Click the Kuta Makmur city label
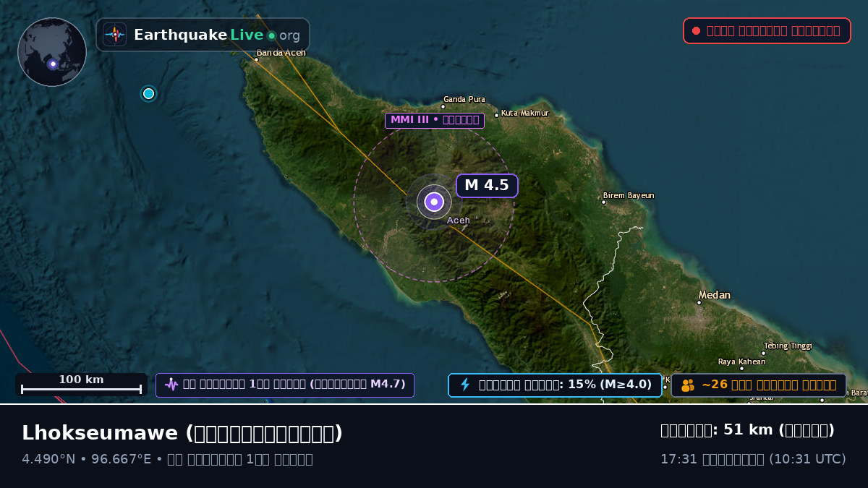Viewport: 868px width, 488px height. [525, 113]
